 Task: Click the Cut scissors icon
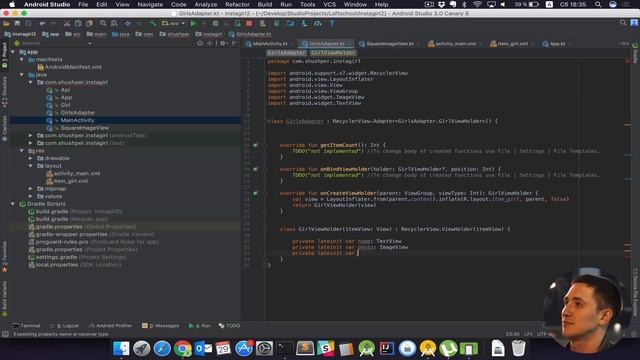[x=67, y=24]
